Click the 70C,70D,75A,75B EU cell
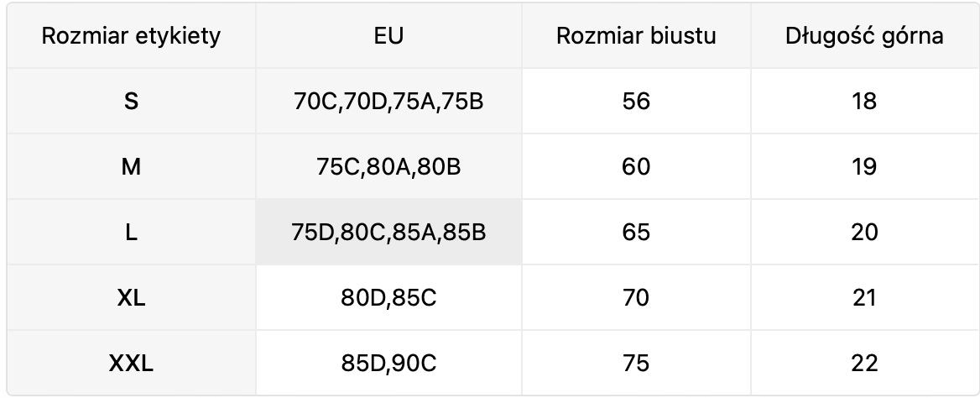Viewport: 980px width, 398px height. pos(389,102)
